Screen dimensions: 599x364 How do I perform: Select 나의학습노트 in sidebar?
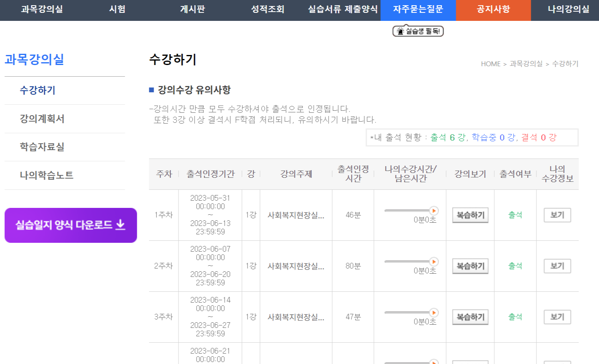[47, 175]
